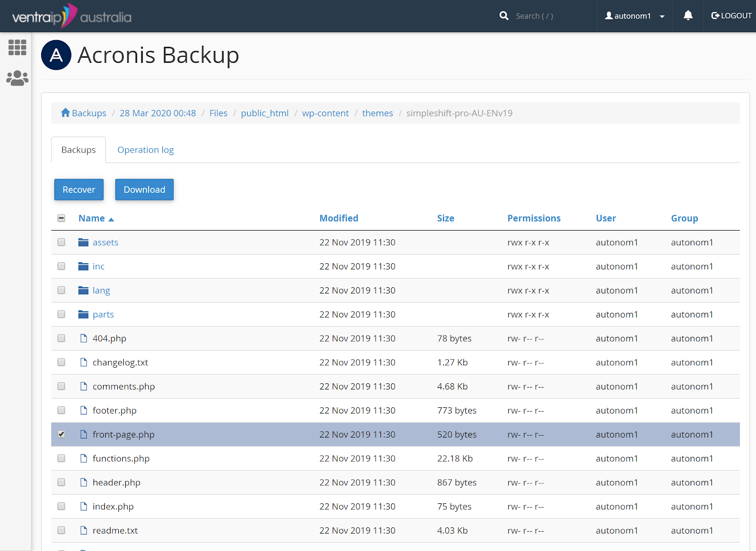Click the Recover button
The image size is (756, 551).
click(x=79, y=189)
